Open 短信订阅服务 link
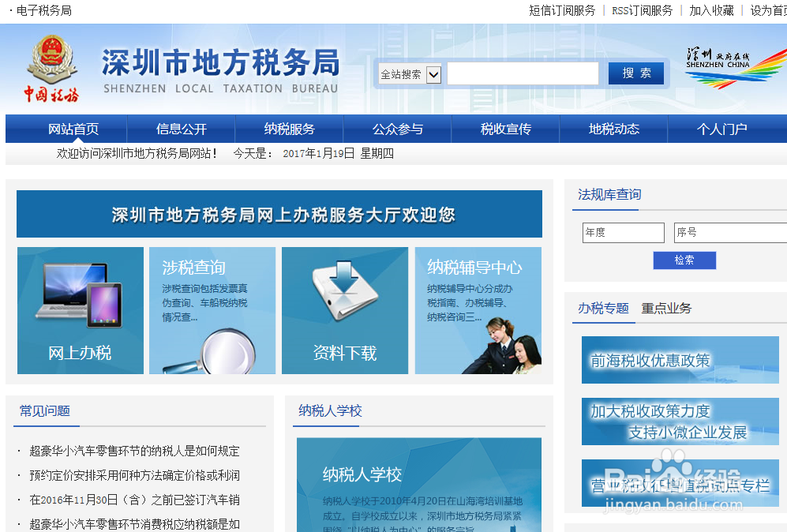This screenshot has height=532, width=787. (x=562, y=10)
